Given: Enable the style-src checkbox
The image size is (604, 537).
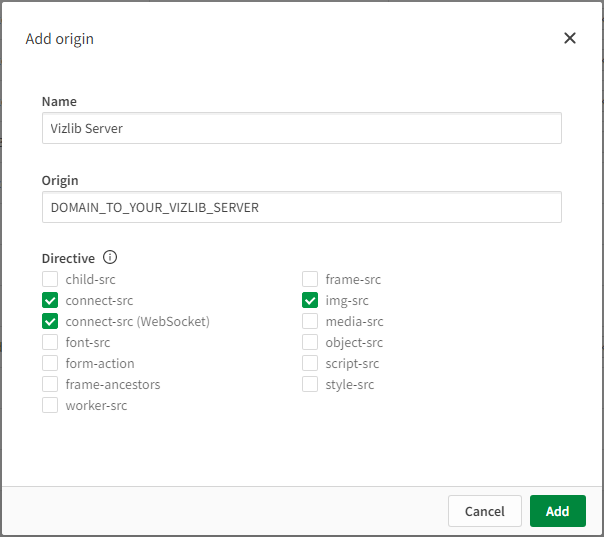Looking at the screenshot, I should coord(310,384).
